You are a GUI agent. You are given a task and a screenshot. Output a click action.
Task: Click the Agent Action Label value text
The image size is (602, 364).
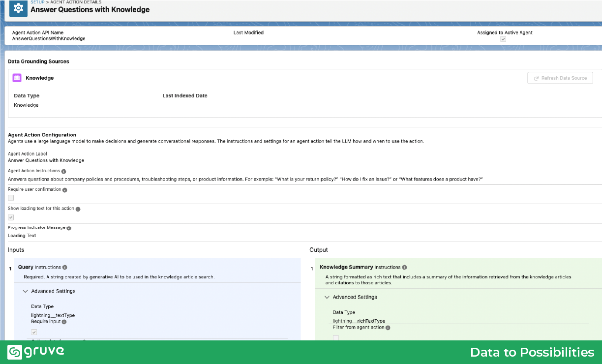tap(46, 160)
